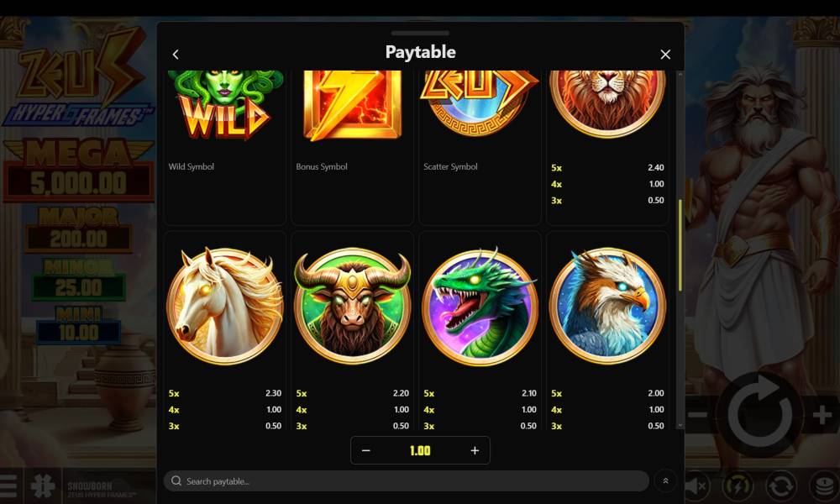The image size is (840, 504).
Task: Click the drag handle above the Paytable title
Action: coord(420,34)
